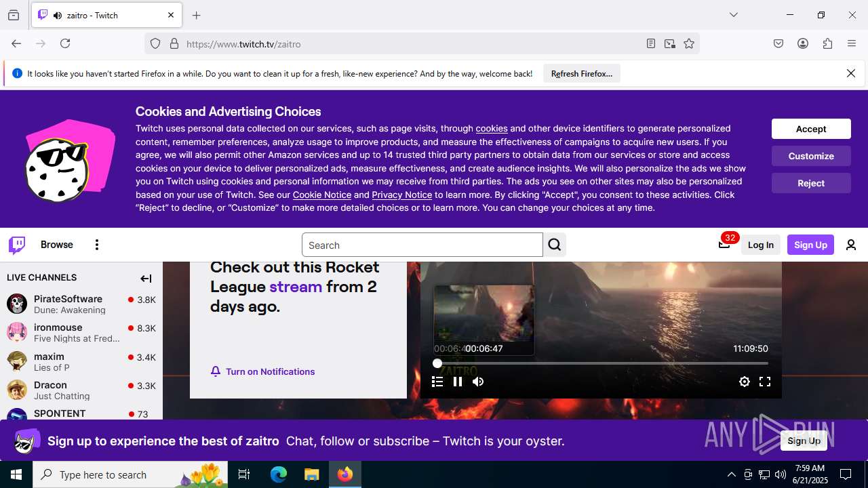Open the Cookie Notice link

[322, 195]
